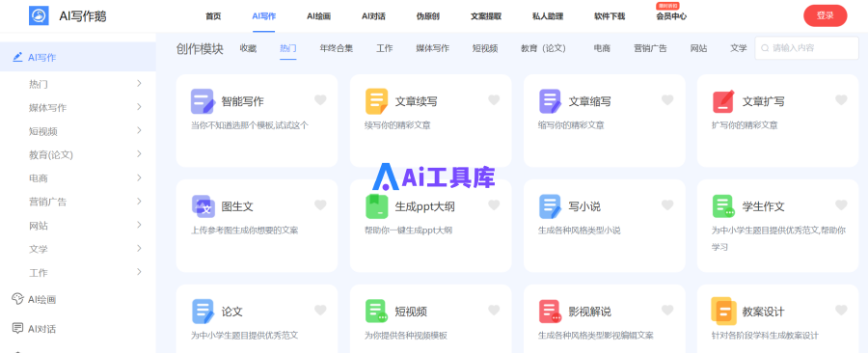Expand the 媒体写作 sidebar chevron
The width and height of the screenshot is (868, 353).
coord(139,107)
